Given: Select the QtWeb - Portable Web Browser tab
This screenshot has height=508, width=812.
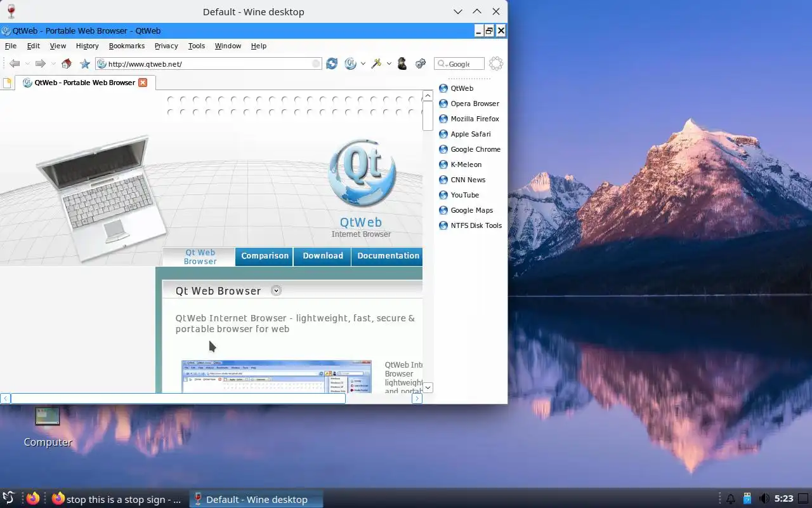Looking at the screenshot, I should point(86,83).
